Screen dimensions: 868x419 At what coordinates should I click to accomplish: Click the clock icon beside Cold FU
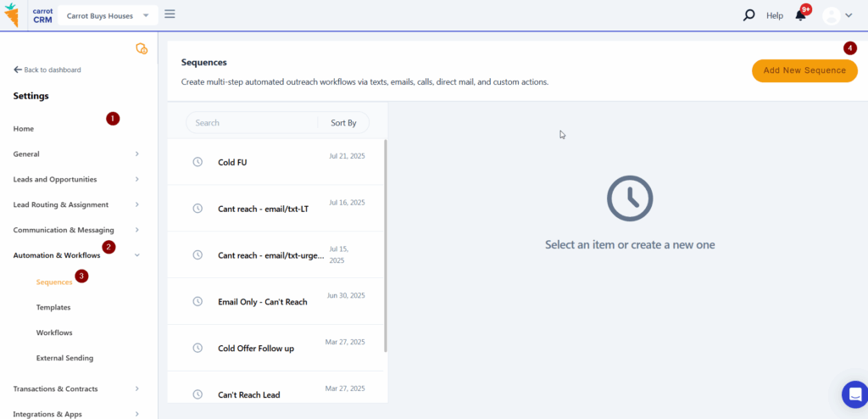pyautogui.click(x=198, y=162)
